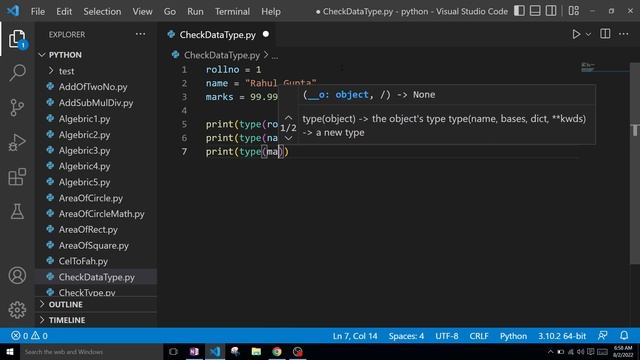This screenshot has width=640, height=360.
Task: Show next signature help overload
Action: coord(288,138)
